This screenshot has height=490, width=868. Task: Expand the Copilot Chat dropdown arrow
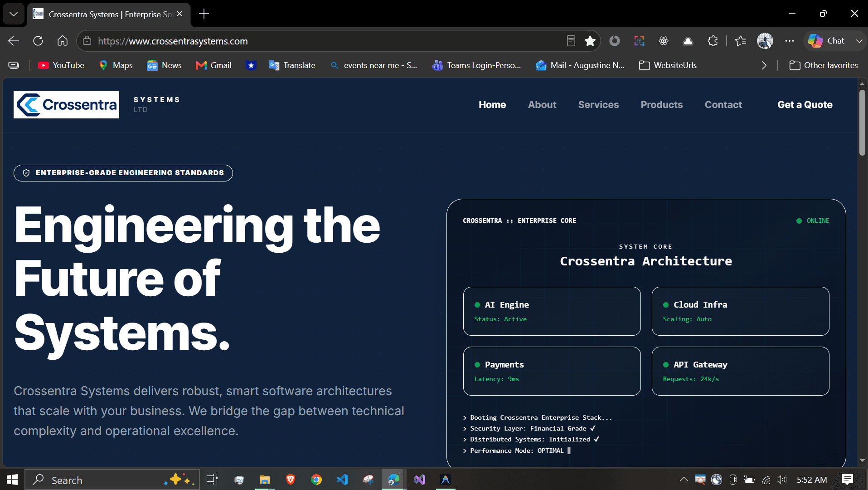click(x=859, y=41)
